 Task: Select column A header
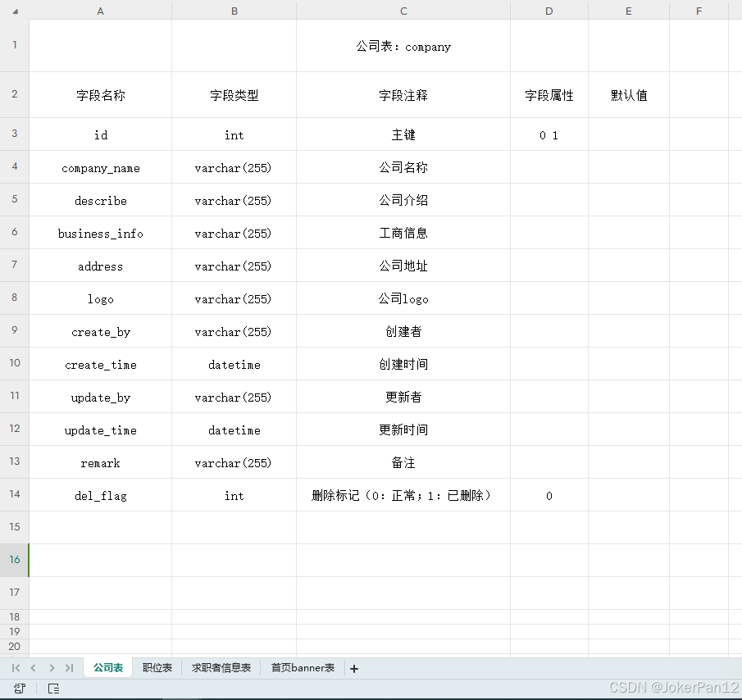[x=100, y=11]
